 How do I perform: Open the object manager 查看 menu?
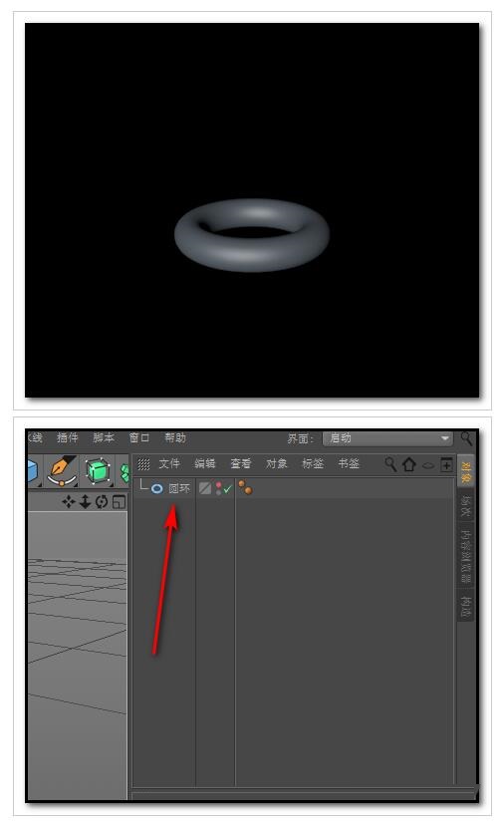(241, 464)
